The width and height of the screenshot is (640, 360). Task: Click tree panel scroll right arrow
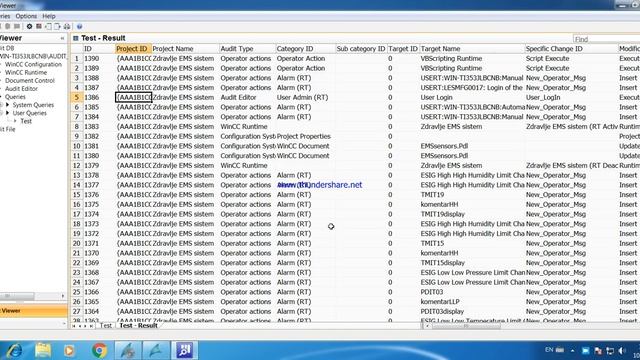coord(63,296)
